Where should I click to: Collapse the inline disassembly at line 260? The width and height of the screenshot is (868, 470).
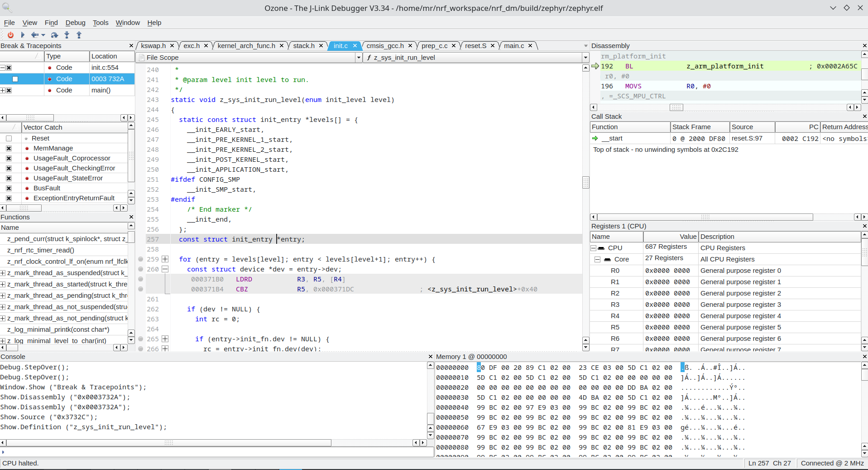[x=165, y=269]
